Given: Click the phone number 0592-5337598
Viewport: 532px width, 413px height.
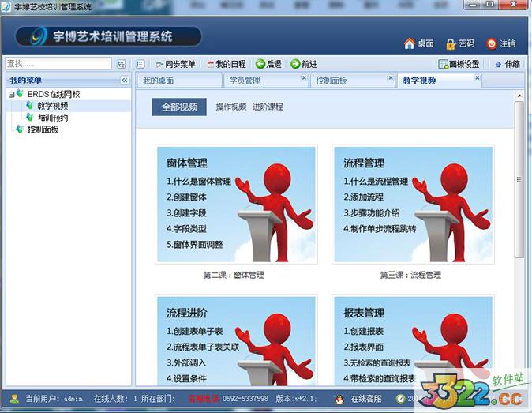Looking at the screenshot, I should (x=245, y=399).
